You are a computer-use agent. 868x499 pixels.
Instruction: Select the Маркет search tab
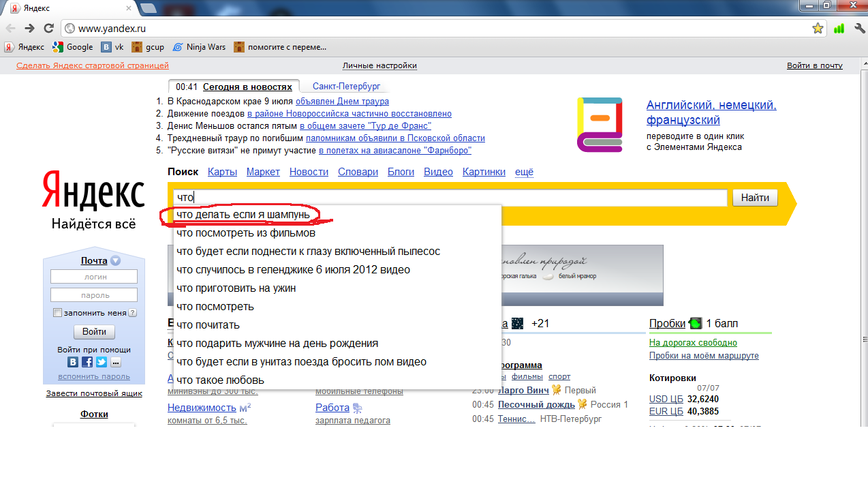[263, 172]
